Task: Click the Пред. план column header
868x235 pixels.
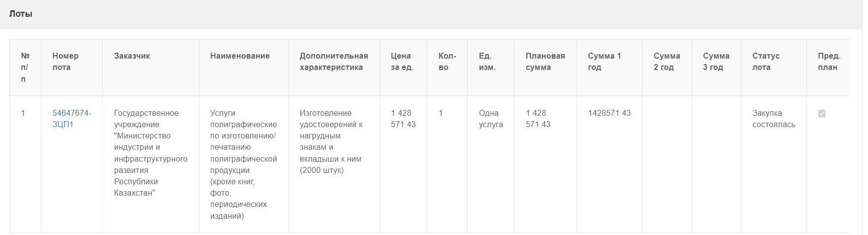Action: click(829, 62)
